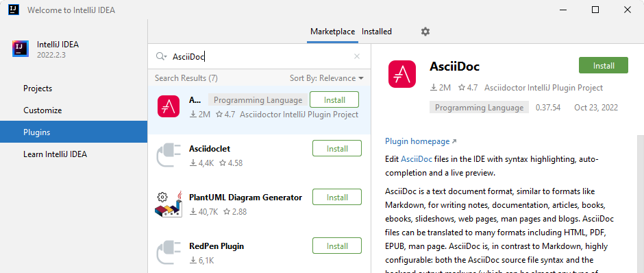644x273 pixels.
Task: Click the 40,7K downloads count
Action: [x=208, y=212]
